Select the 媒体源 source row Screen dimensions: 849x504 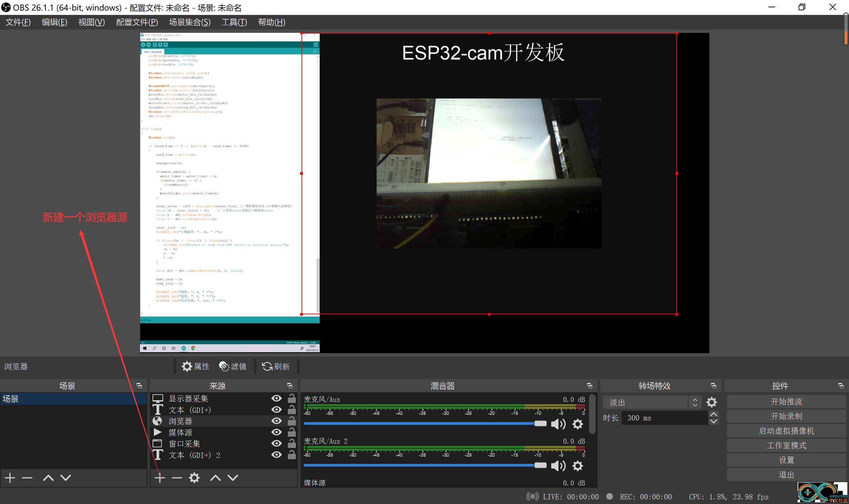click(x=224, y=432)
